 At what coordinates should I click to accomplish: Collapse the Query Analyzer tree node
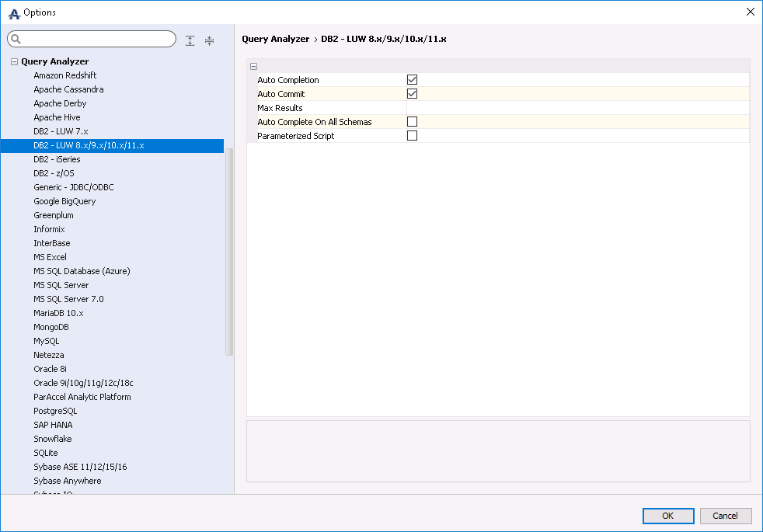click(x=14, y=62)
